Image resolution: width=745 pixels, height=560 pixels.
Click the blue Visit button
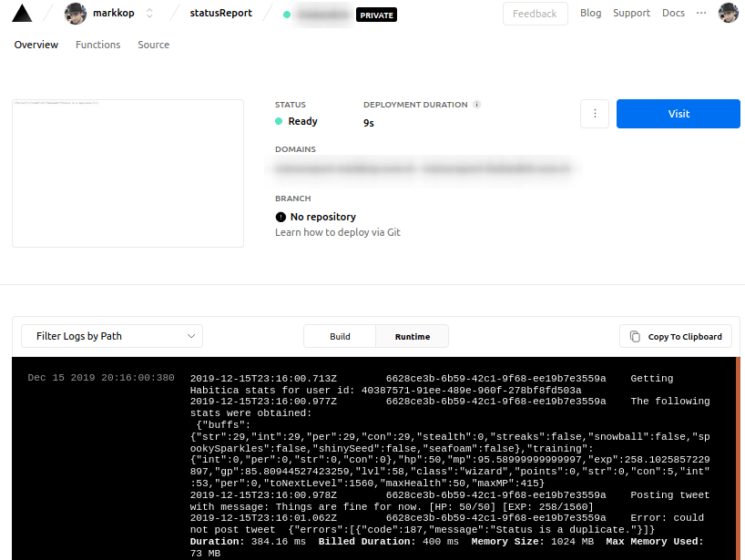[x=678, y=114]
